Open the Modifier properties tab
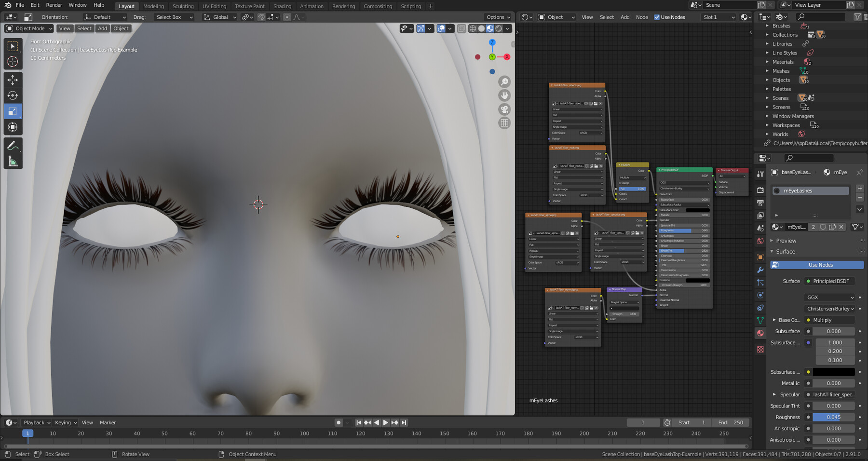This screenshot has height=461, width=868. 760,270
